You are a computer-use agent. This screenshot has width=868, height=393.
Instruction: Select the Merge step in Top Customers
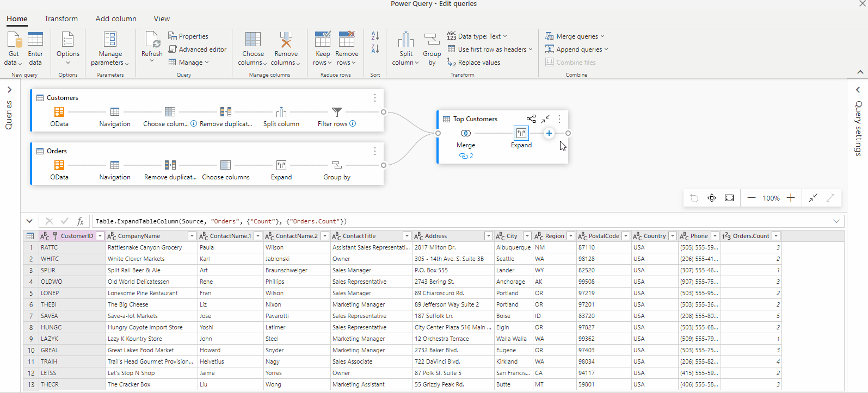click(x=465, y=134)
